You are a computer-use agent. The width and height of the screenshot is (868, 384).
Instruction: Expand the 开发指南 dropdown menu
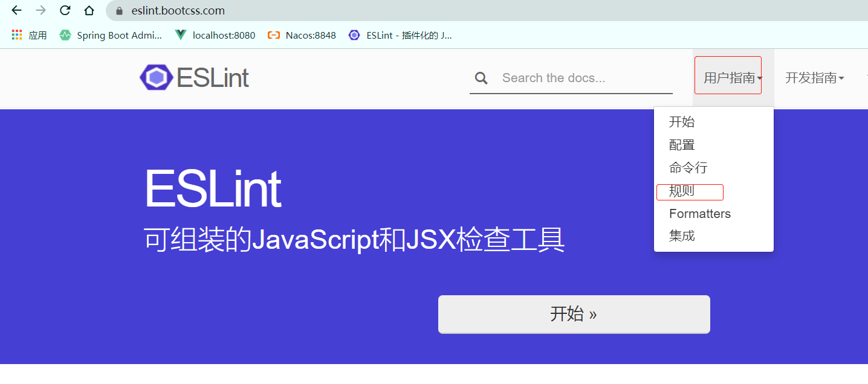(x=814, y=78)
